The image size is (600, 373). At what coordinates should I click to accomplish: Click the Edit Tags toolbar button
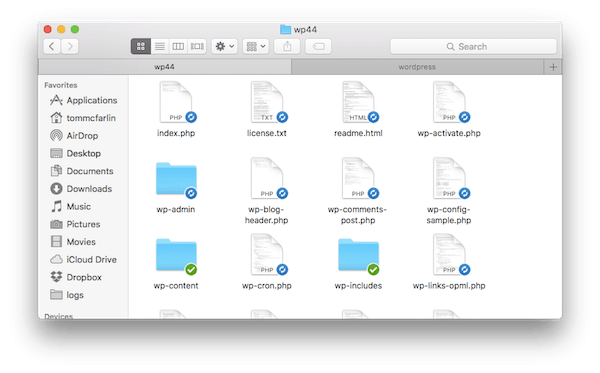click(318, 46)
